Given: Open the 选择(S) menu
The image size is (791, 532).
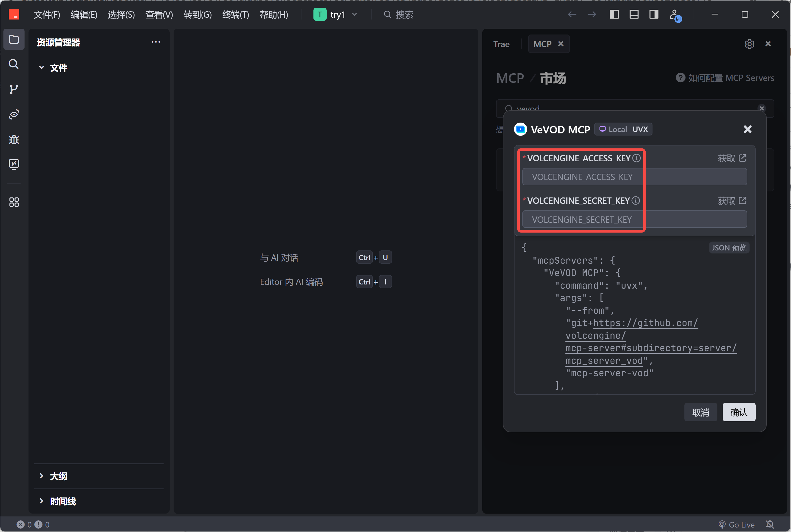Looking at the screenshot, I should (x=121, y=14).
